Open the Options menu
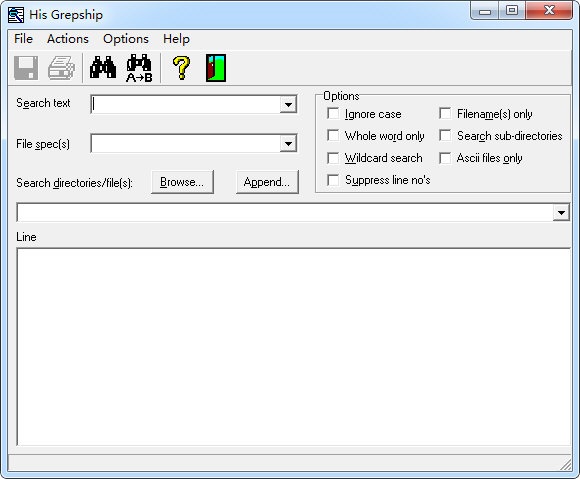The width and height of the screenshot is (580, 479). pos(126,39)
